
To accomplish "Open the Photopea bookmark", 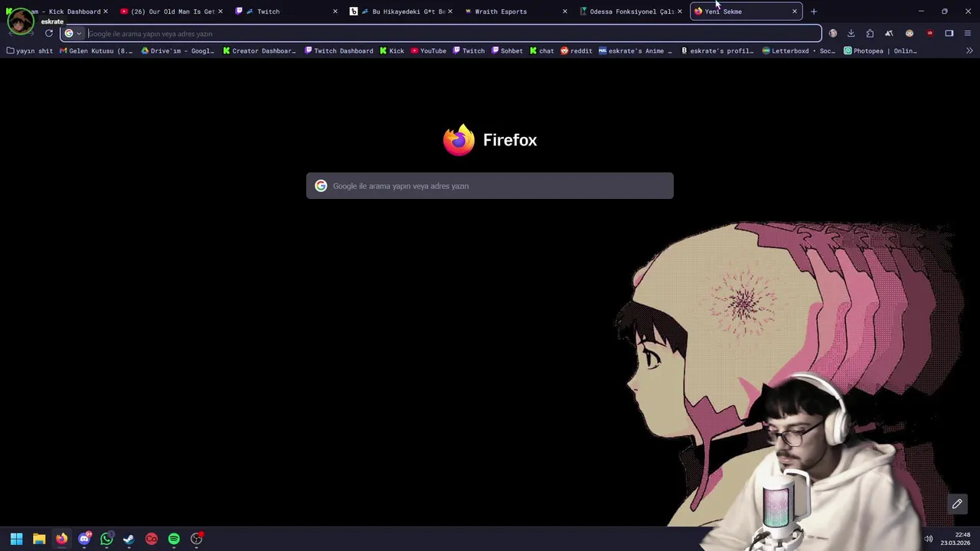I will pos(880,51).
